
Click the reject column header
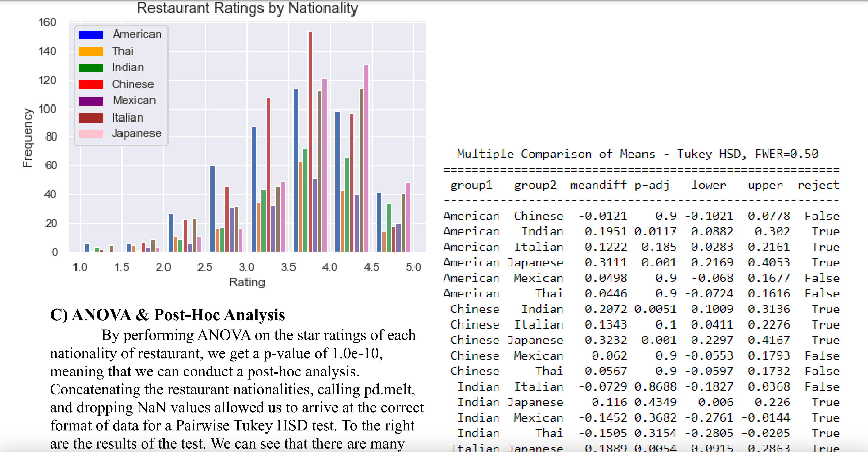point(818,185)
